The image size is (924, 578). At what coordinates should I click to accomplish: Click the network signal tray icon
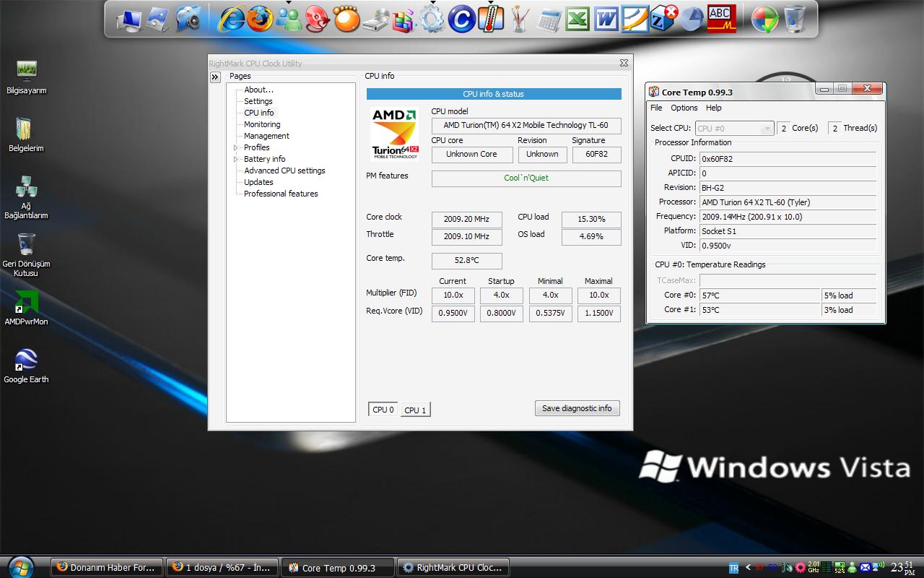click(879, 568)
